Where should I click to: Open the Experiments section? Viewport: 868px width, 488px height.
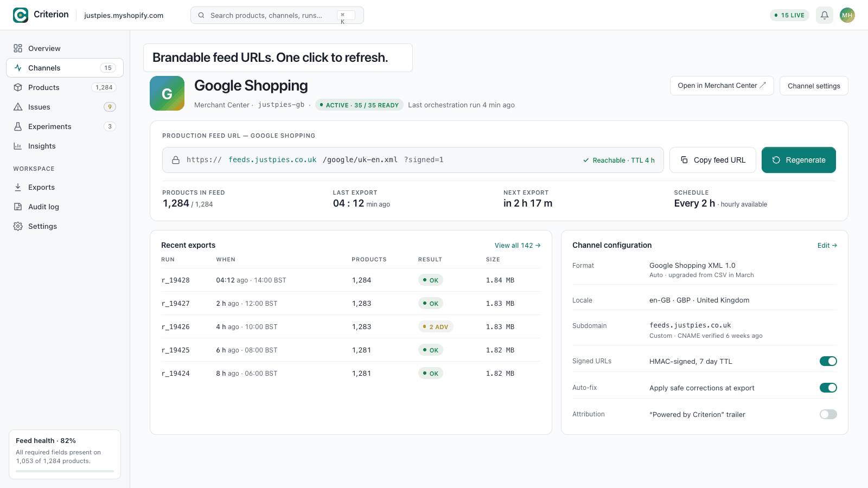65,126
